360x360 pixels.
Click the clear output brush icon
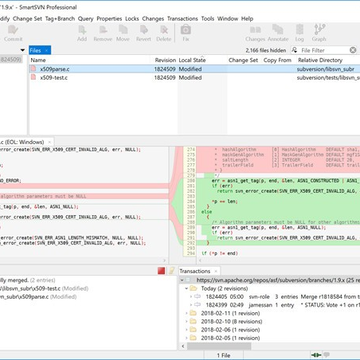pos(172,271)
